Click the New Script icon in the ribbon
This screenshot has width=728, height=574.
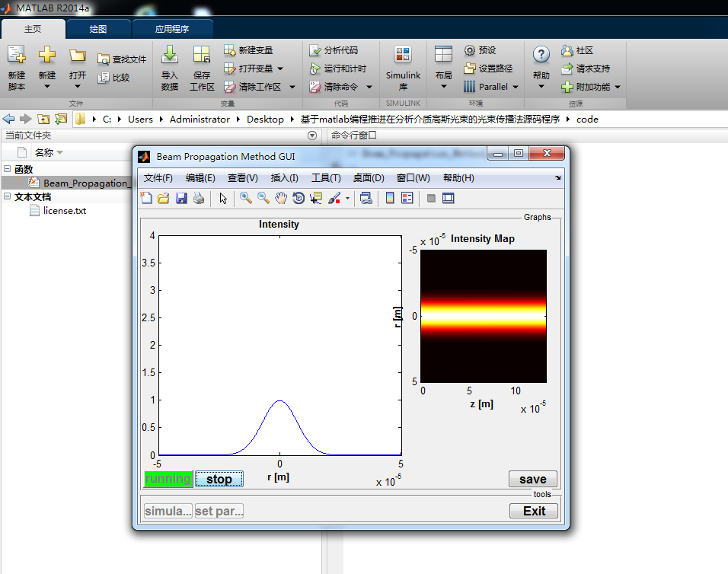click(x=16, y=55)
